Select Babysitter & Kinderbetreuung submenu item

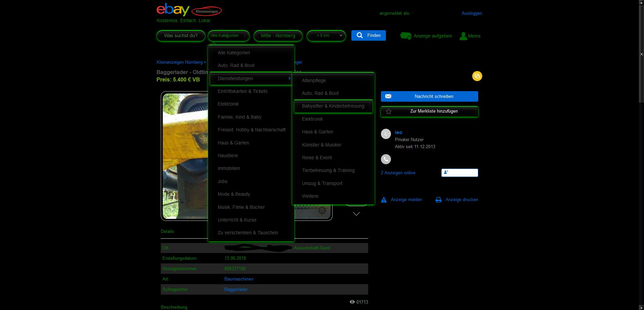coord(333,106)
